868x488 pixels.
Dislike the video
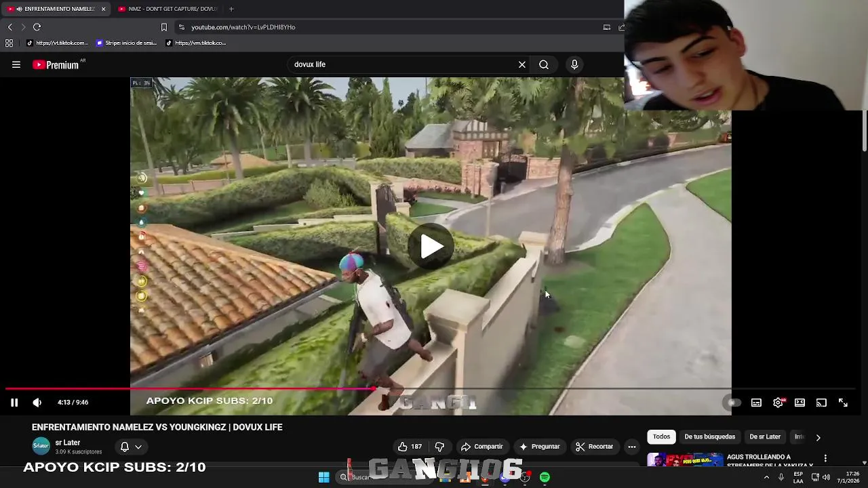coord(439,447)
